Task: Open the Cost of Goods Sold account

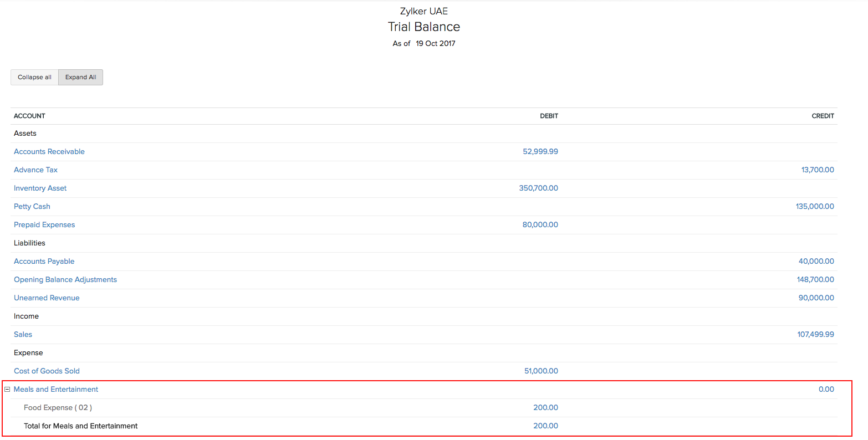Action: tap(47, 371)
